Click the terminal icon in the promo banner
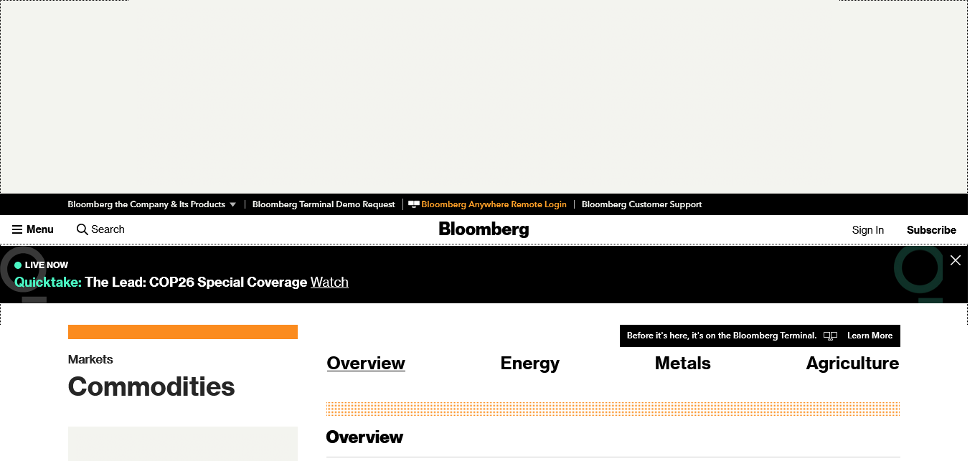Screen dimensions: 980x461 coord(830,336)
